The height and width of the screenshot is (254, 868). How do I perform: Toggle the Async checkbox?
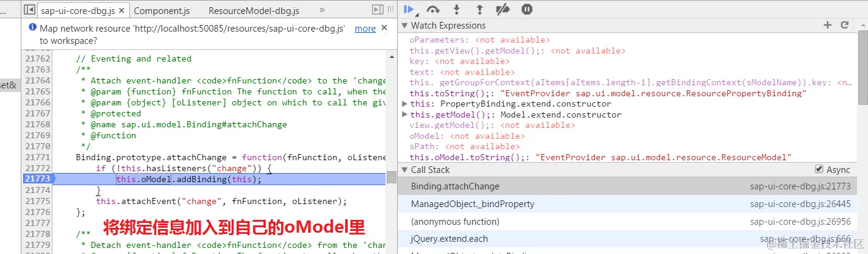[819, 169]
